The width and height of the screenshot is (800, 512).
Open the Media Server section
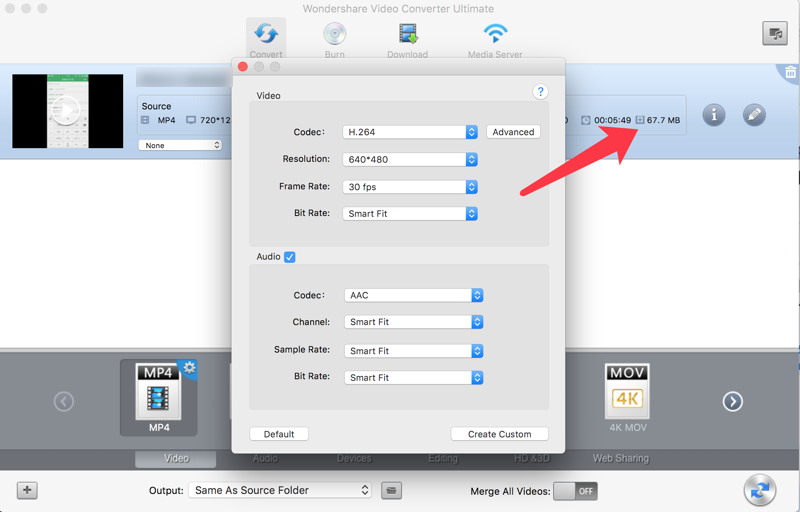coord(495,40)
